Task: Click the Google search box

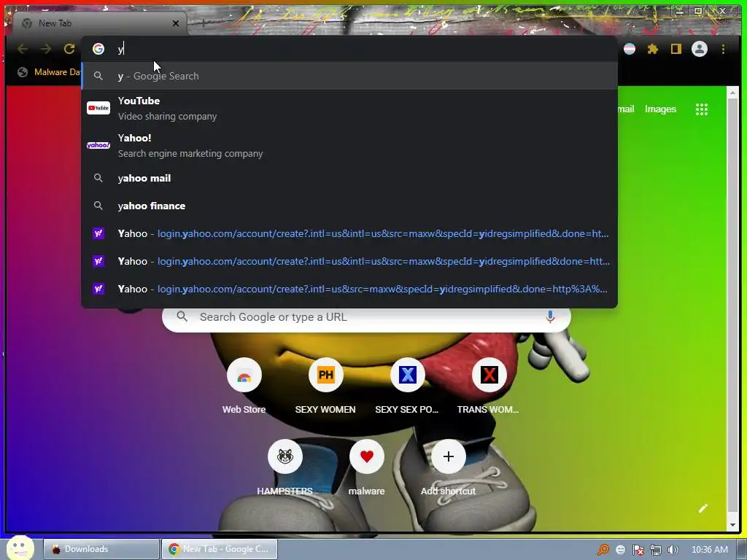Action: (x=366, y=317)
